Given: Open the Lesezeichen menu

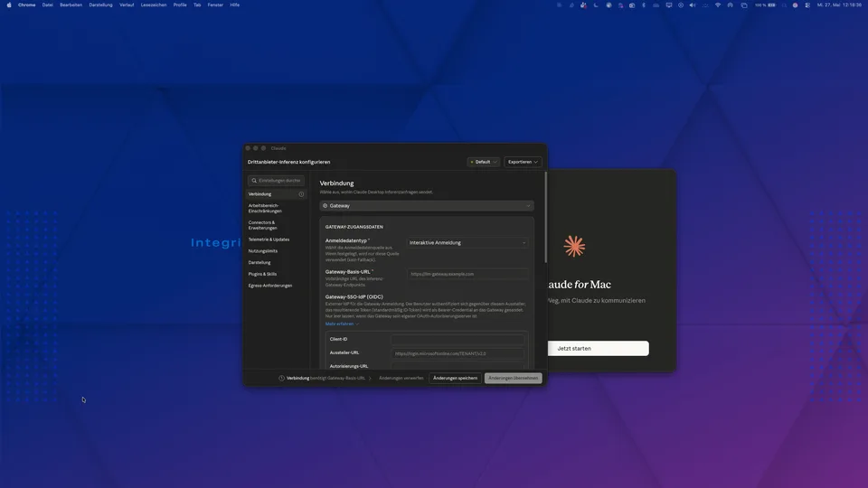Looking at the screenshot, I should pyautogui.click(x=154, y=5).
